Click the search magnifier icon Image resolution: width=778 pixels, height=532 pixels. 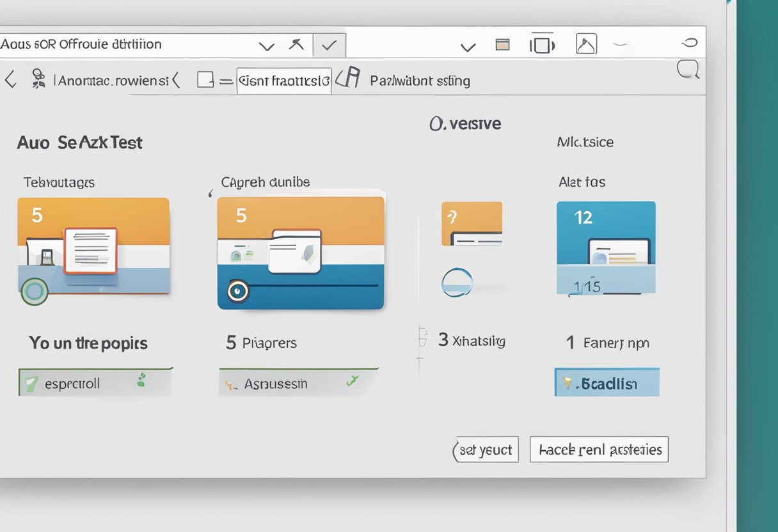tap(688, 70)
